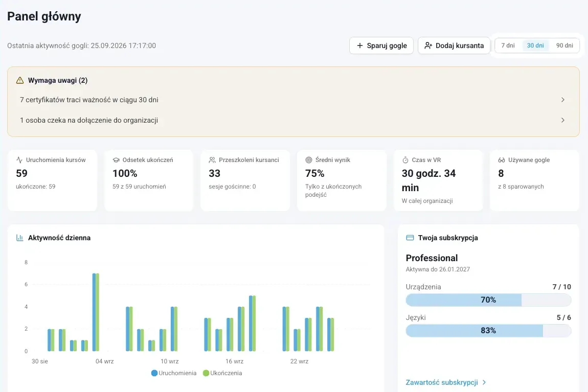Click the 59 z 59 uruchomień text

pyautogui.click(x=139, y=186)
